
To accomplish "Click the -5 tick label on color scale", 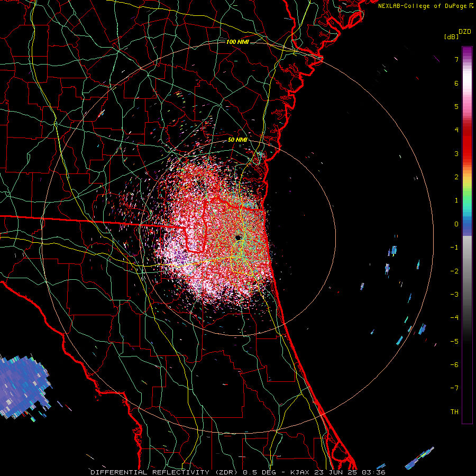I will [x=454, y=342].
